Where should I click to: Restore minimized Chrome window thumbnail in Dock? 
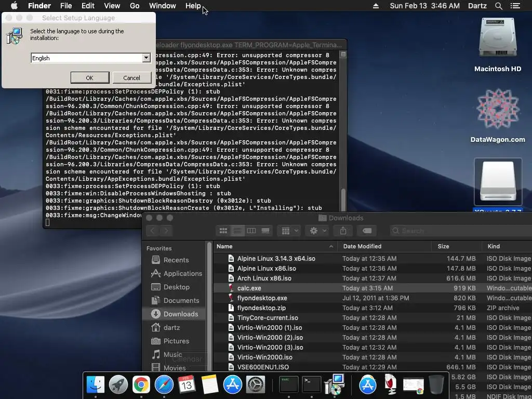[x=413, y=386]
